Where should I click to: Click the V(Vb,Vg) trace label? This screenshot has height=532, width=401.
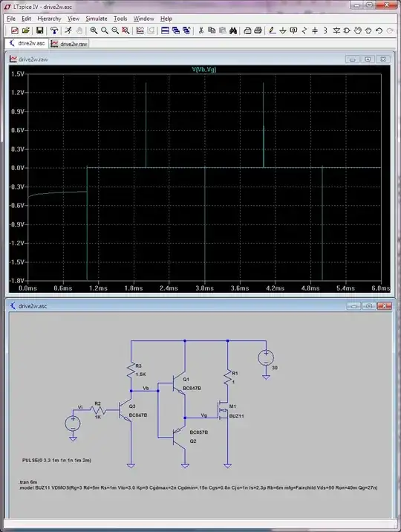[204, 69]
